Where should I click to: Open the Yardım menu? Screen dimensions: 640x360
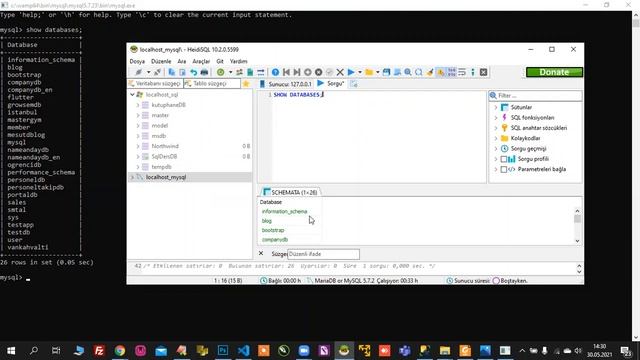click(239, 61)
